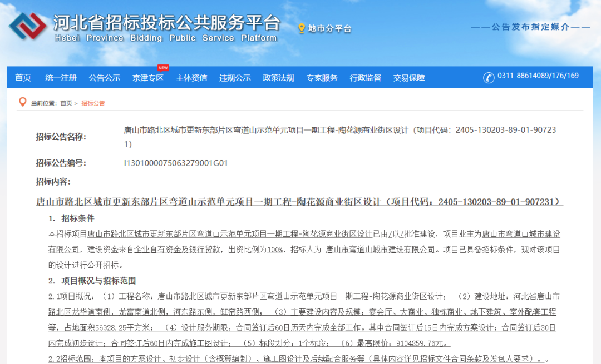The height and width of the screenshot is (364, 601).
Task: Click 招标公告 breadcrumb link
Action: [x=93, y=103]
